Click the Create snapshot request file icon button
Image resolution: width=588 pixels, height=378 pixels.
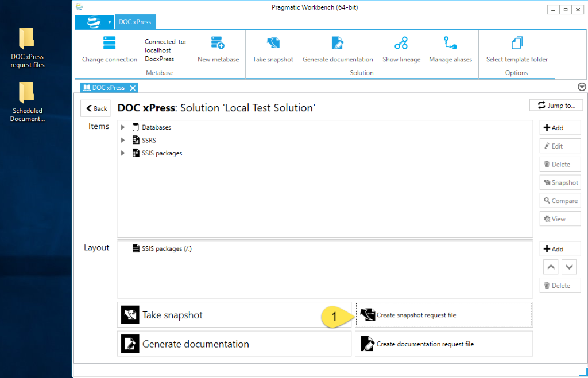(x=368, y=314)
